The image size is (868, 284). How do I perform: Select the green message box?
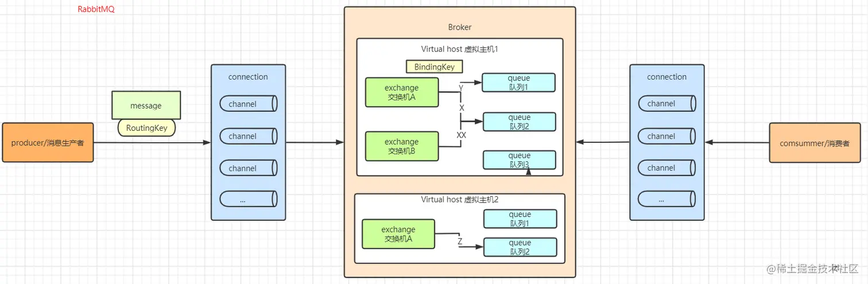(146, 106)
